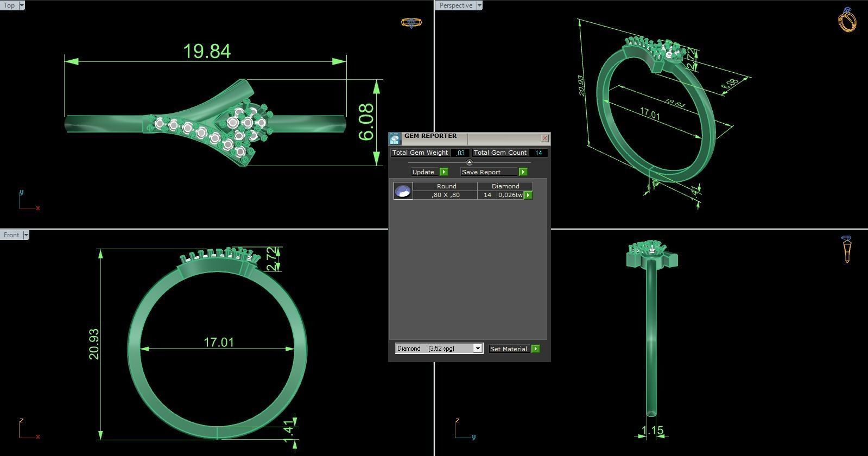This screenshot has height=456, width=868.
Task: Click the 1.41 dimension in the Front view
Action: [x=289, y=432]
